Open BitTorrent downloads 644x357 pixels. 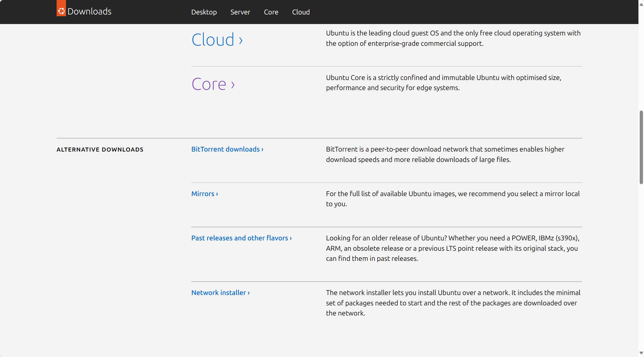click(224, 149)
